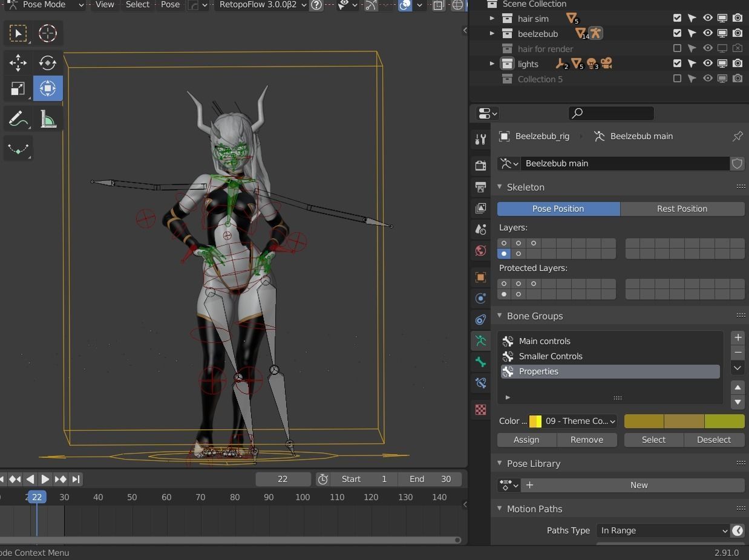Open the Paths Type In Range dropdown
The height and width of the screenshot is (560, 749).
point(663,530)
